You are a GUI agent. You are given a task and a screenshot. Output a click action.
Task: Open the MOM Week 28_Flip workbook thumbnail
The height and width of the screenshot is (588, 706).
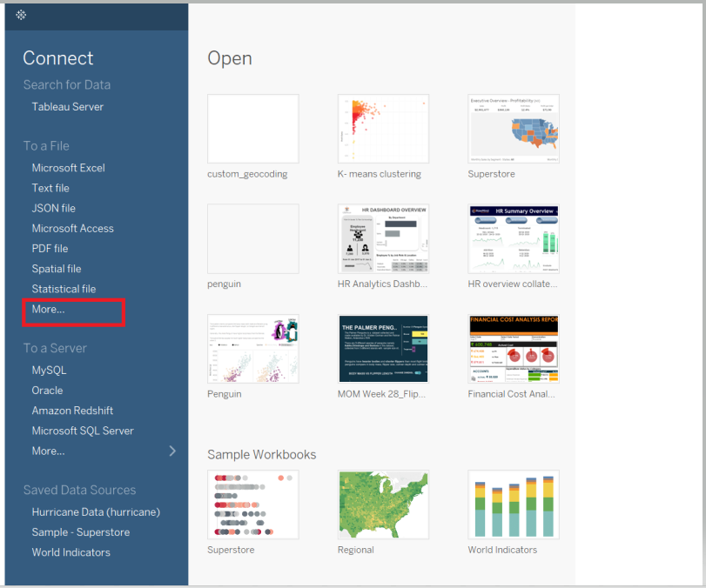383,349
